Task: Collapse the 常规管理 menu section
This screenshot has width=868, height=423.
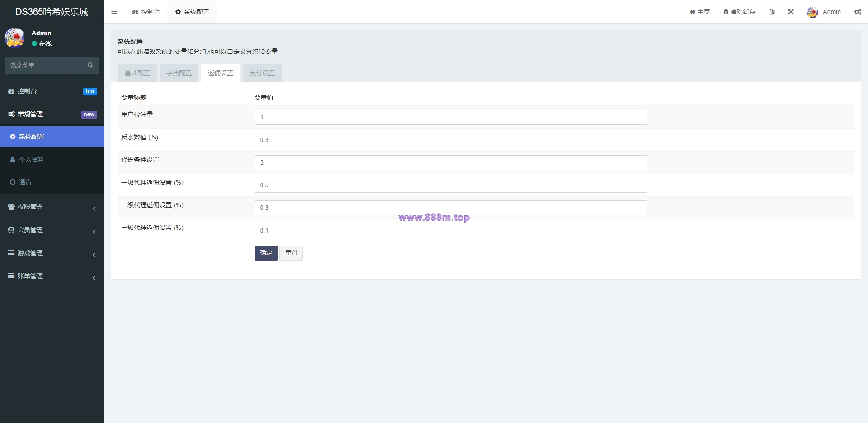Action: (52, 114)
